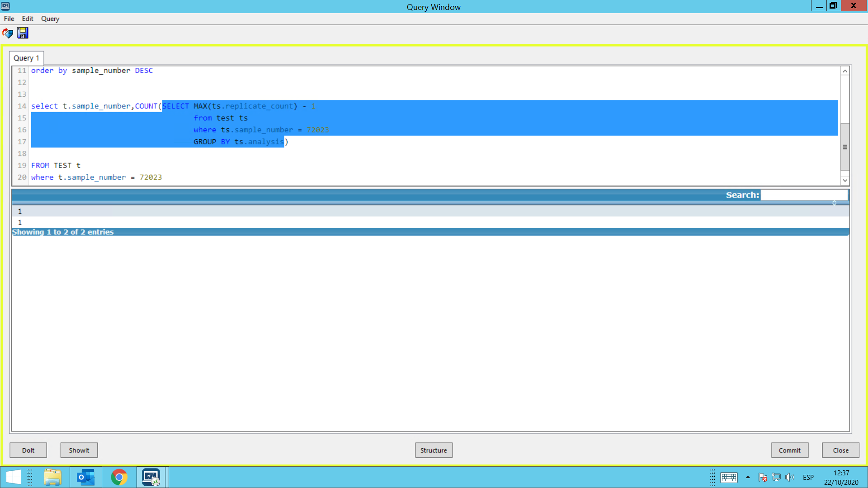Viewport: 868px width, 488px height.
Task: Click the Save floppy disk icon
Action: tap(23, 33)
